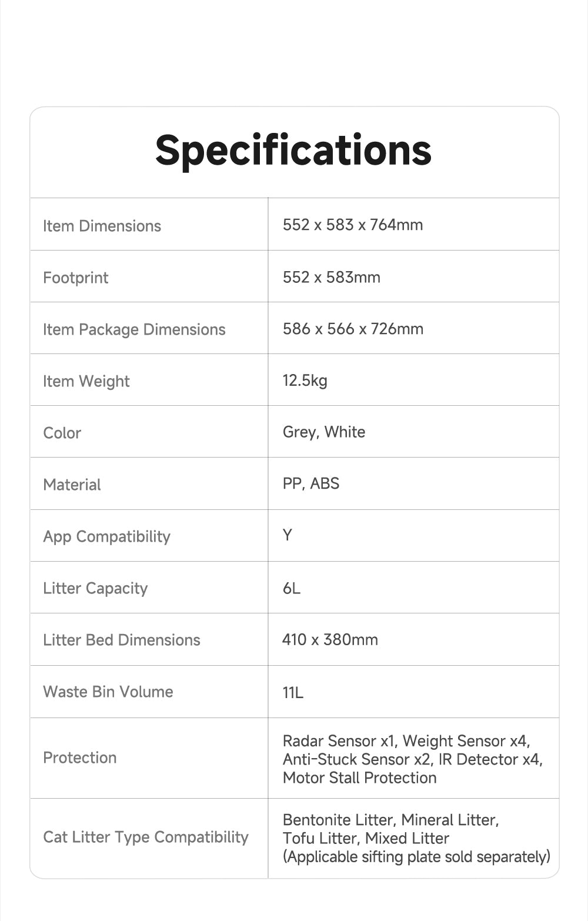Select the Item Package Dimensions label

click(134, 329)
